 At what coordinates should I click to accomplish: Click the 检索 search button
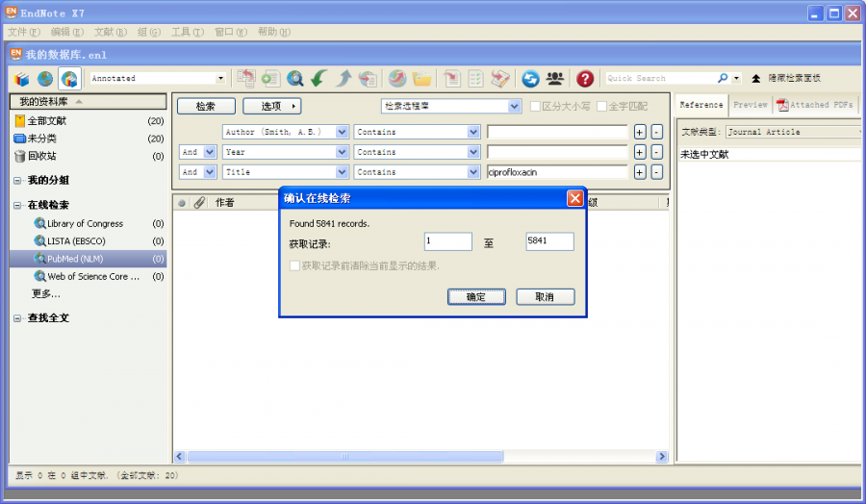(206, 106)
